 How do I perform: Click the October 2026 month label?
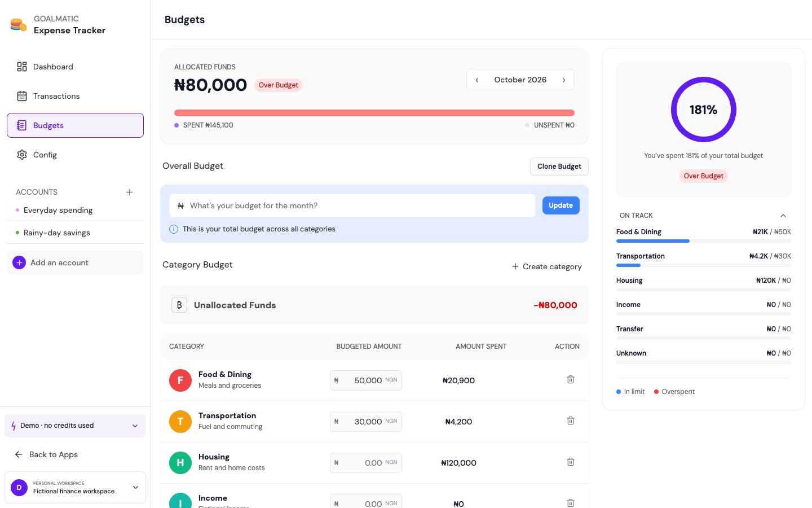520,80
